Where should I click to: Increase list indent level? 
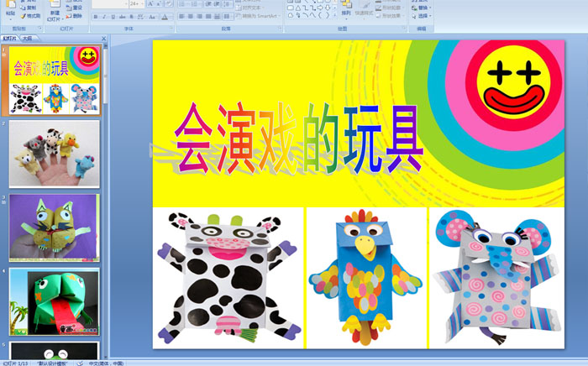coord(217,3)
